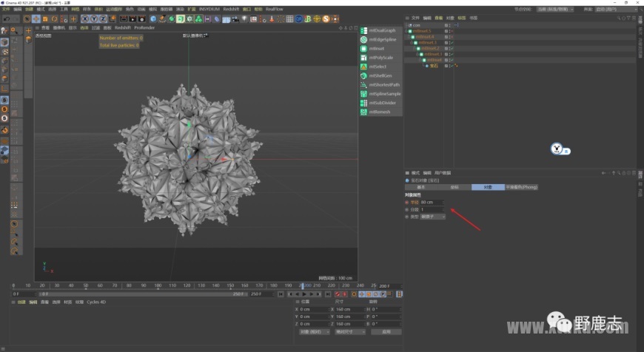This screenshot has width=644, height=352.
Task: Open the spline pen tool icon
Action: (162, 19)
